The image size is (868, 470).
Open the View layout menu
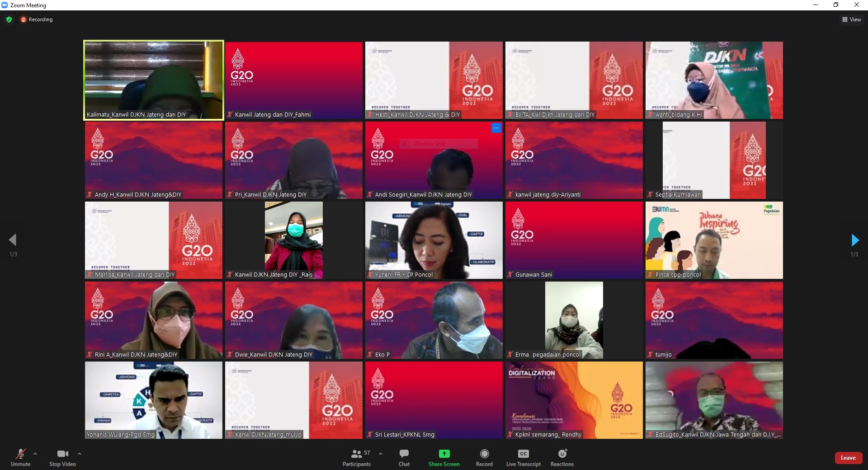[851, 19]
